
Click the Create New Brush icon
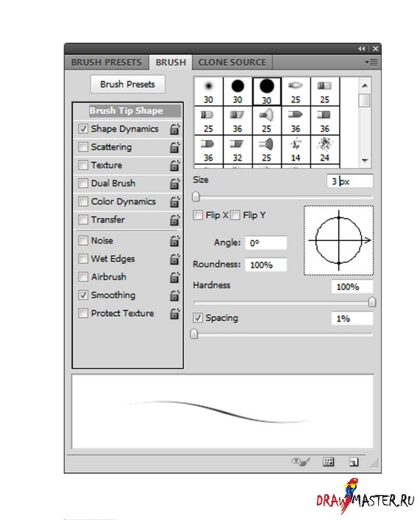[x=354, y=462]
